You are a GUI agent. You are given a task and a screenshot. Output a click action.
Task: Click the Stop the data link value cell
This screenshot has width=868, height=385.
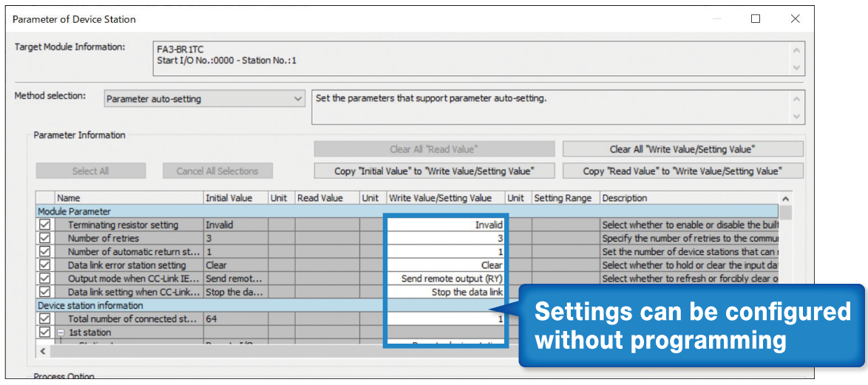tap(445, 292)
